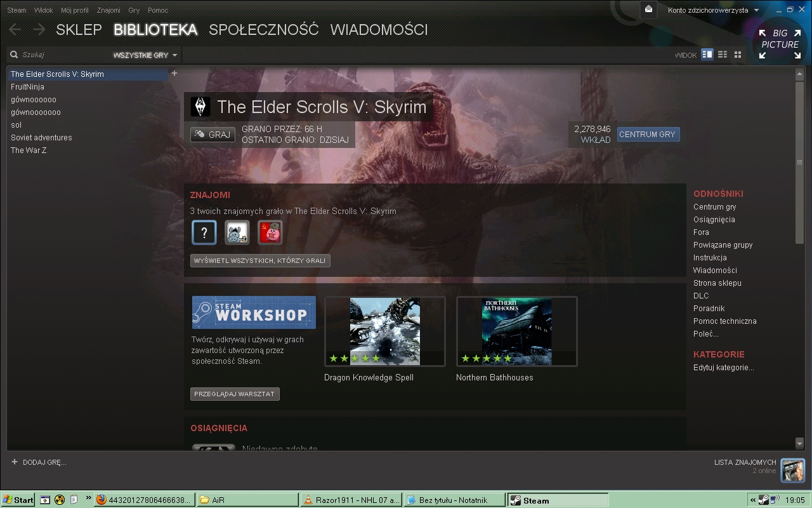Expand hidden system tray icons
This screenshot has width=812, height=508.
753,500
